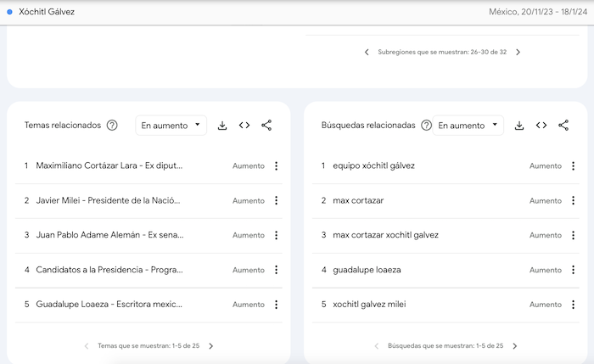Screen dimensions: 594x364
Task: Click the max cortazar xochitl galvez query
Action: tap(385, 235)
